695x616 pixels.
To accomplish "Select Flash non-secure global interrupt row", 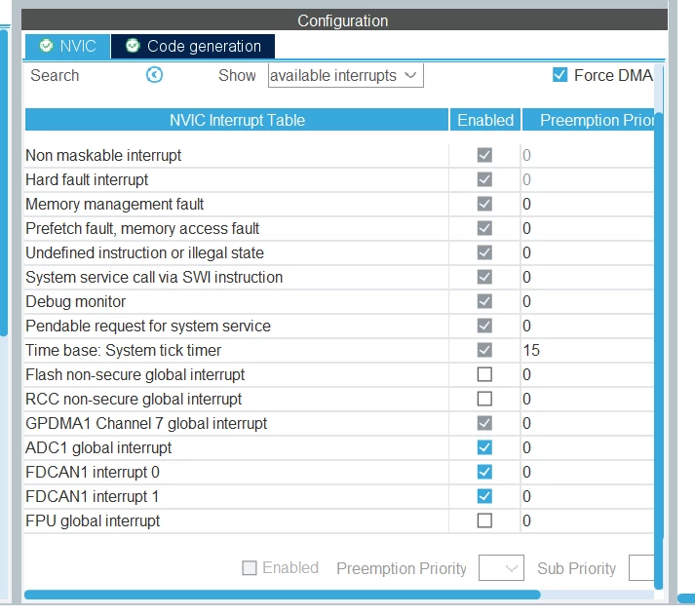I will click(339, 375).
